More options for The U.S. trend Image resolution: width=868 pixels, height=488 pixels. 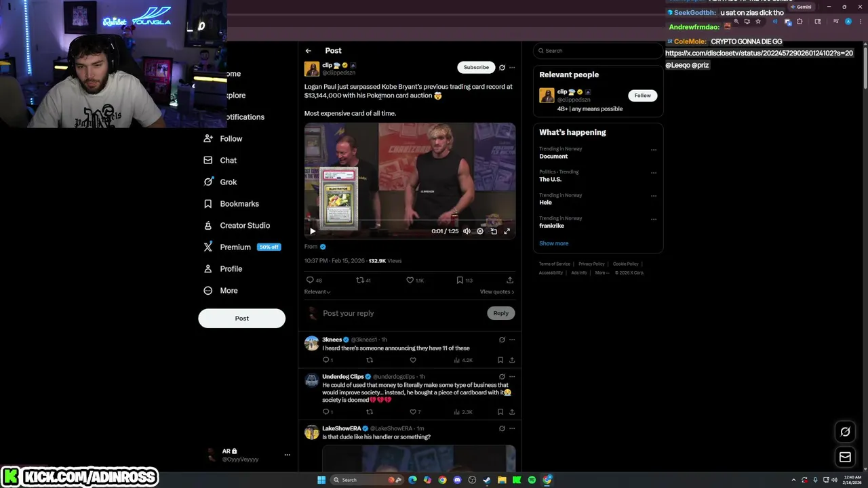click(654, 173)
